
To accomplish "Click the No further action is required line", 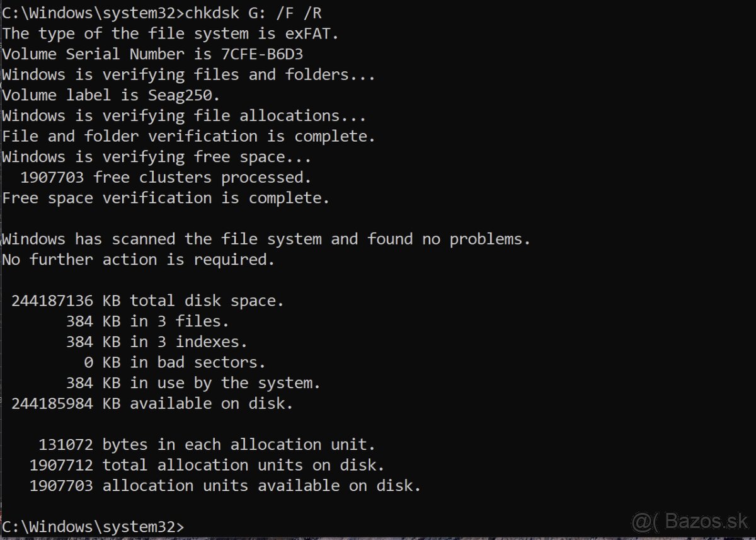I will coord(139,260).
